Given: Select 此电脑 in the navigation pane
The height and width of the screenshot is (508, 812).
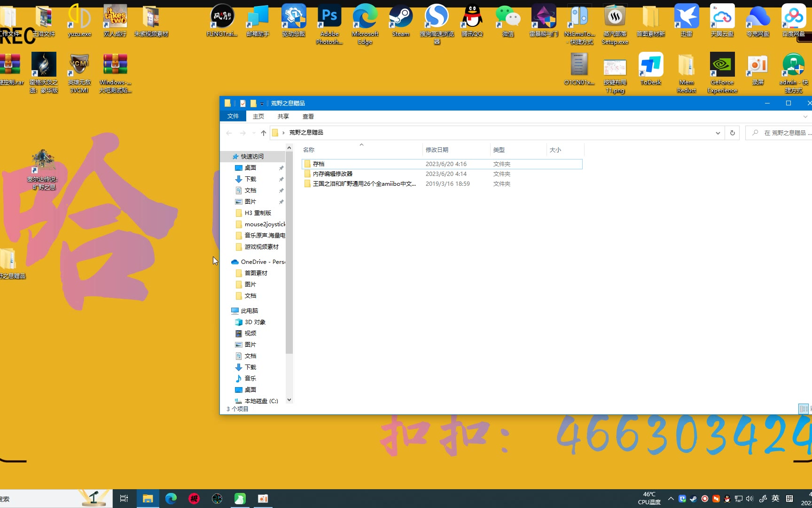Looking at the screenshot, I should click(249, 311).
